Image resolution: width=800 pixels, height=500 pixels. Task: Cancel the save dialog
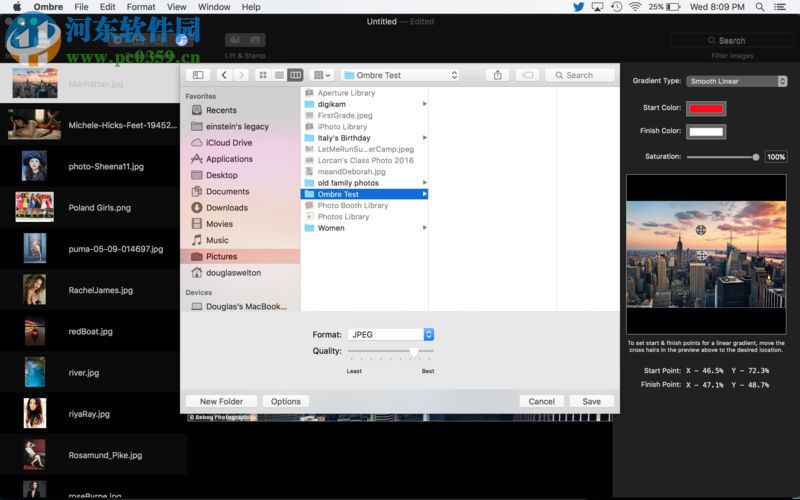pyautogui.click(x=541, y=402)
